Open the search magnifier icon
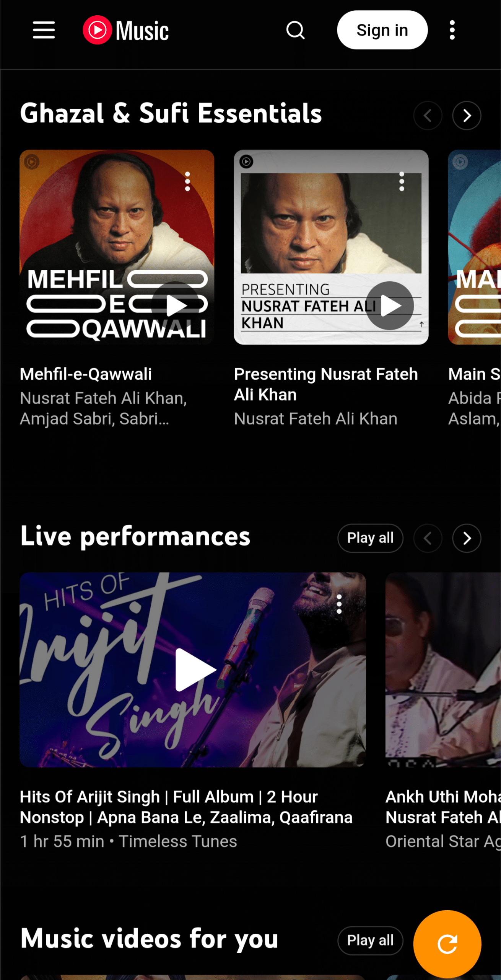 click(295, 30)
